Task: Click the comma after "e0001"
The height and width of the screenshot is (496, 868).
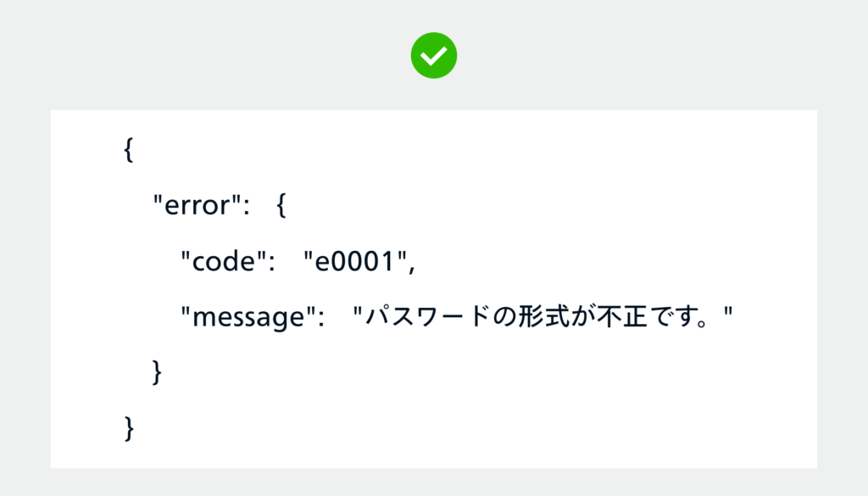Action: tap(412, 266)
